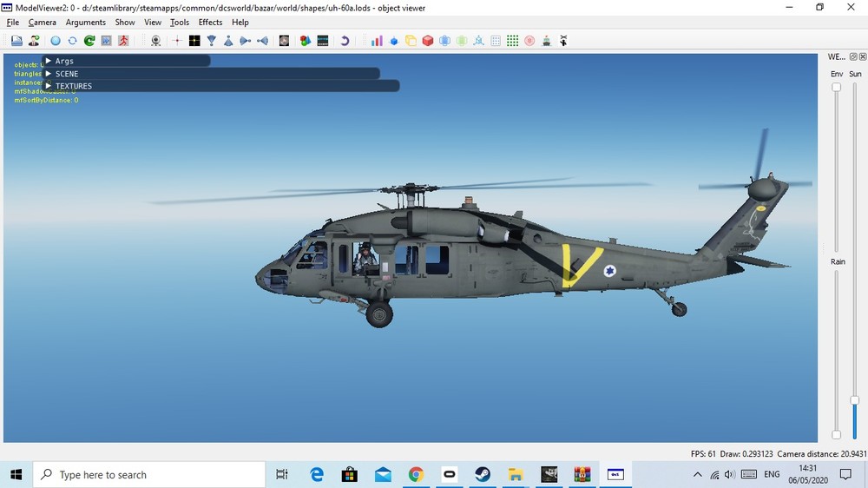Click the blue wireframe cube with nodes icon

479,41
